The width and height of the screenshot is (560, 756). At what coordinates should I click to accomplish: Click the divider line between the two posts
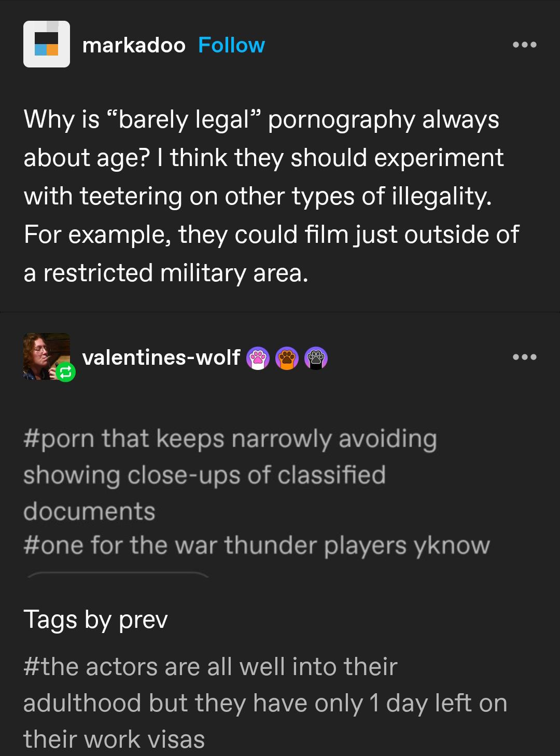tap(280, 312)
